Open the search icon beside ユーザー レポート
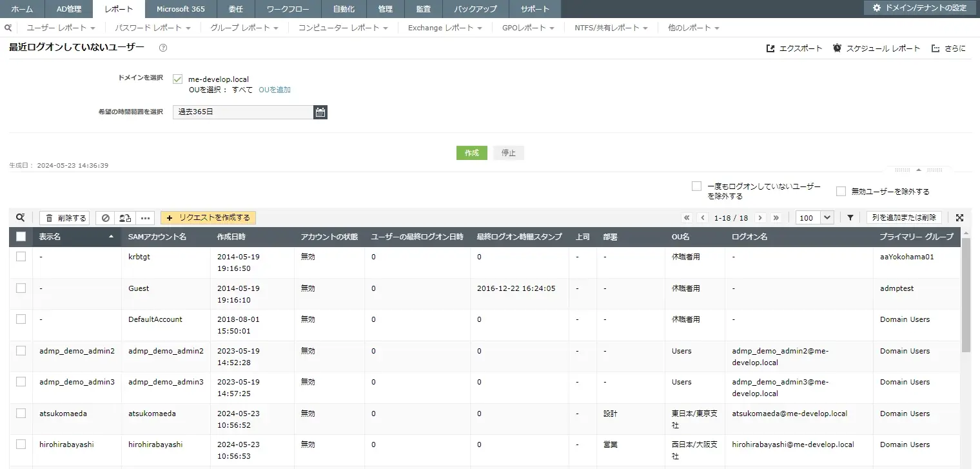The image size is (980, 469). pyautogui.click(x=8, y=28)
